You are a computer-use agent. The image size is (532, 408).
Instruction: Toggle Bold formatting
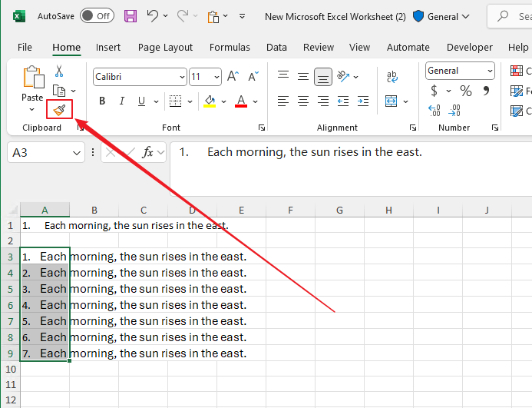click(x=102, y=101)
